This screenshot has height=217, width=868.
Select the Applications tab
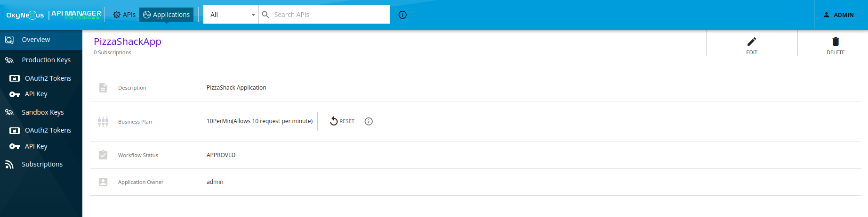click(166, 15)
